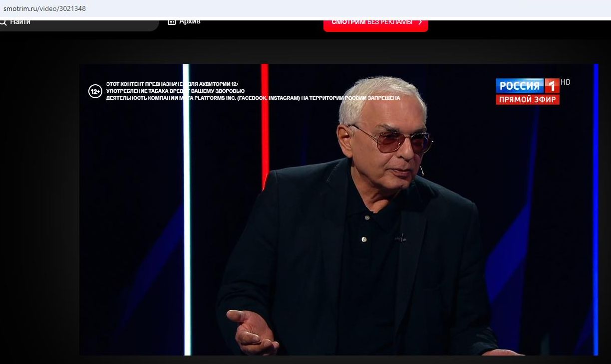Click the video center to toggle playback
This screenshot has width=611, height=364.
click(x=338, y=209)
